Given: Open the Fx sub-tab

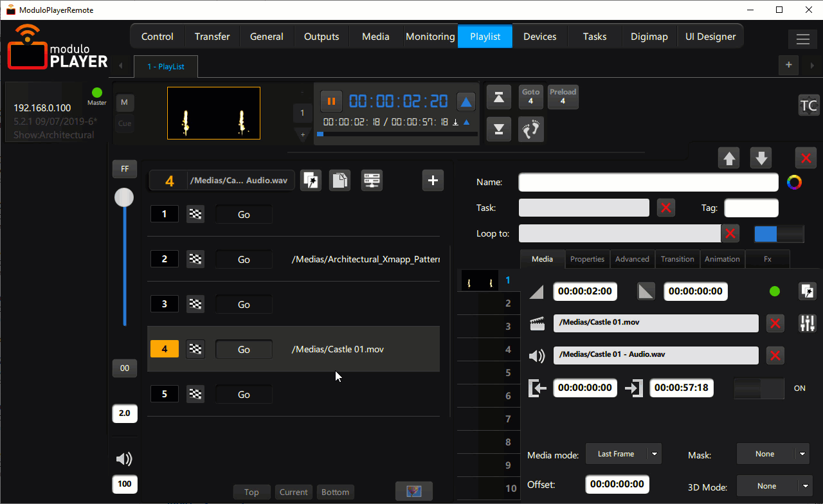Looking at the screenshot, I should (x=768, y=259).
